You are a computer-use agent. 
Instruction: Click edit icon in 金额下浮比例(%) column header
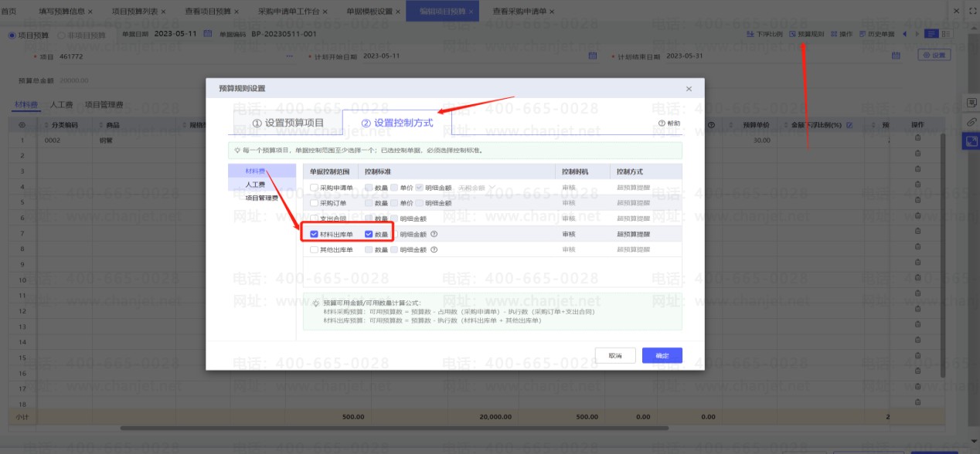coord(849,124)
